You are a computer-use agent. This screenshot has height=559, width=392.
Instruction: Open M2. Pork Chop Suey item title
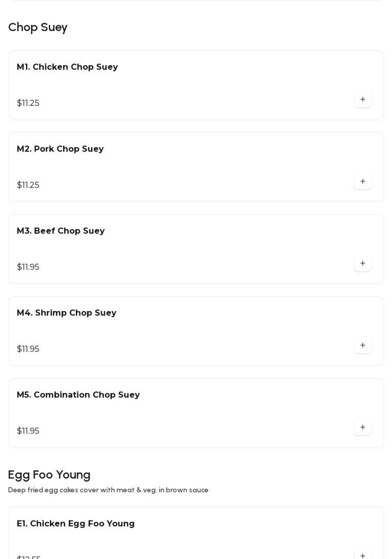click(60, 149)
